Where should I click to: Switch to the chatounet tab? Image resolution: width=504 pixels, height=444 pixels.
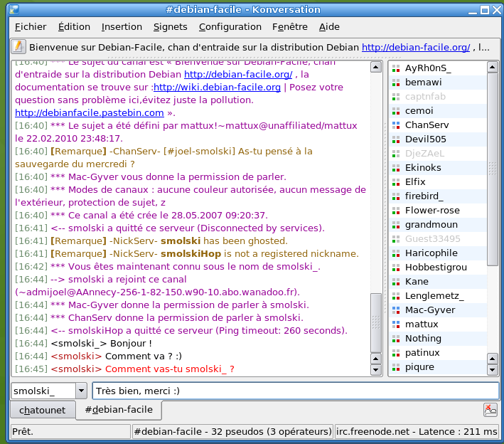(x=42, y=410)
